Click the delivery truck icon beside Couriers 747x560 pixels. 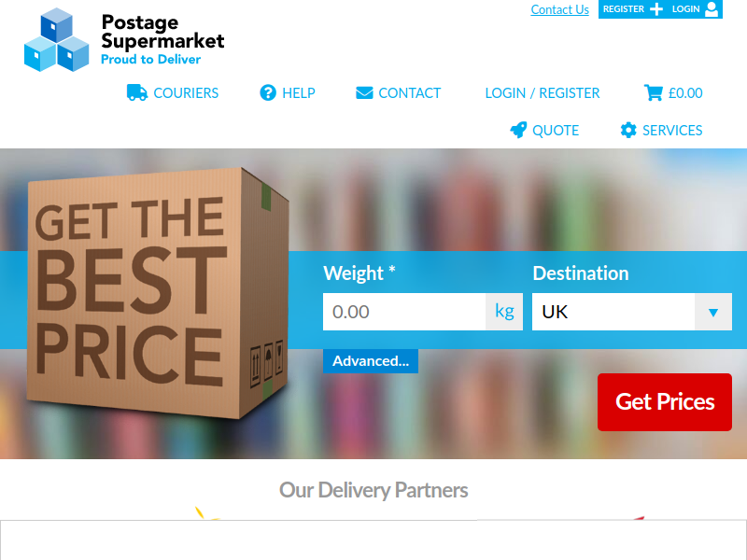[x=136, y=92]
